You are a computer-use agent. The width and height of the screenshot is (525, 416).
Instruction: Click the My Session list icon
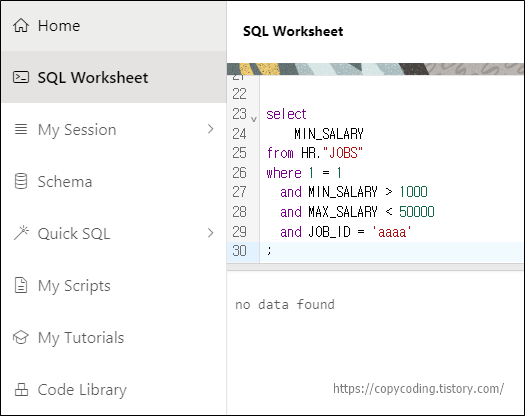(x=21, y=129)
